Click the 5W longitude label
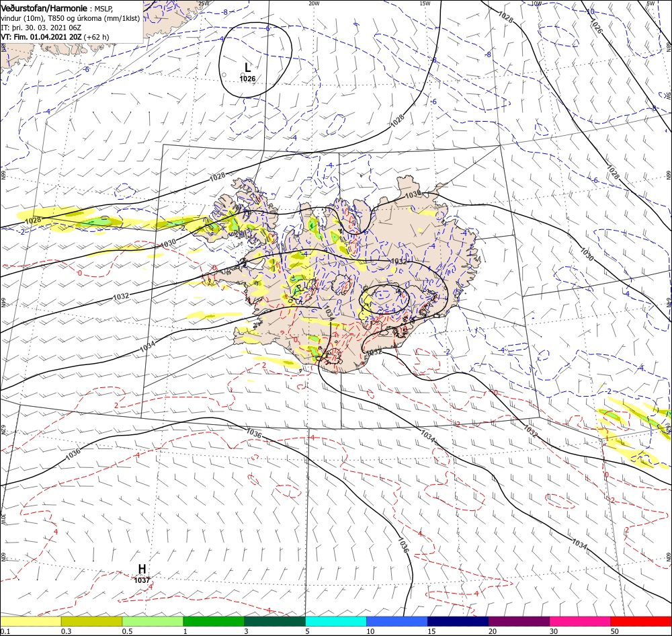 point(650,3)
